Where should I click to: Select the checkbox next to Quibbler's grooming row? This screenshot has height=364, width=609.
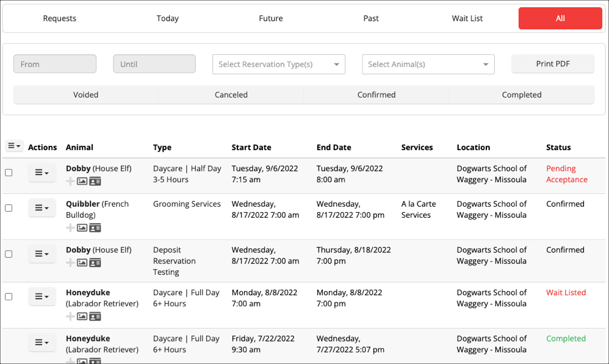(x=9, y=207)
